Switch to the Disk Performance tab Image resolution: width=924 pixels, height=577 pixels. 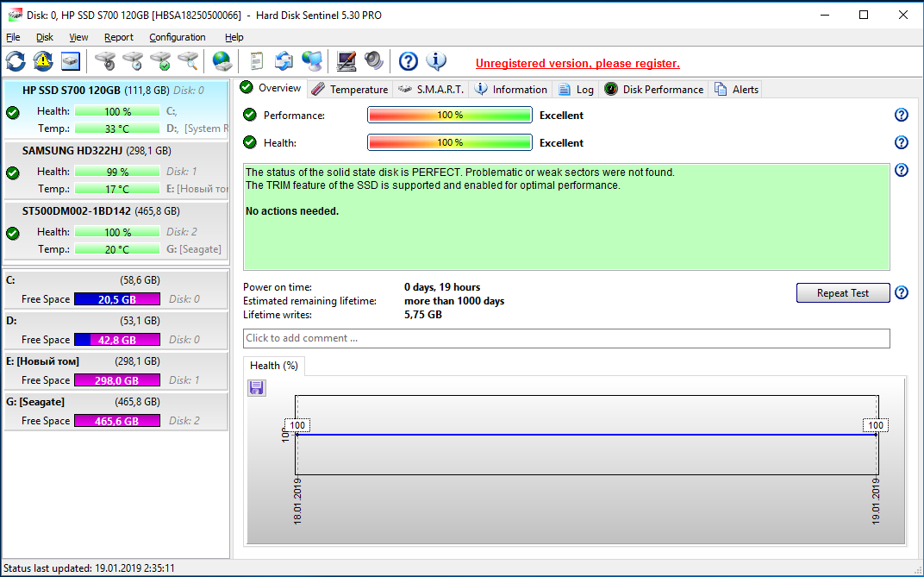(654, 89)
